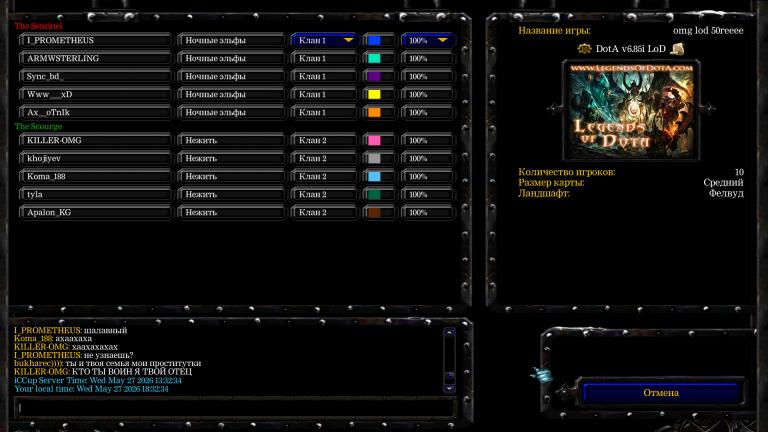Select the ARMWSTERLING player slot
The width and height of the screenshot is (768, 432).
(96, 58)
